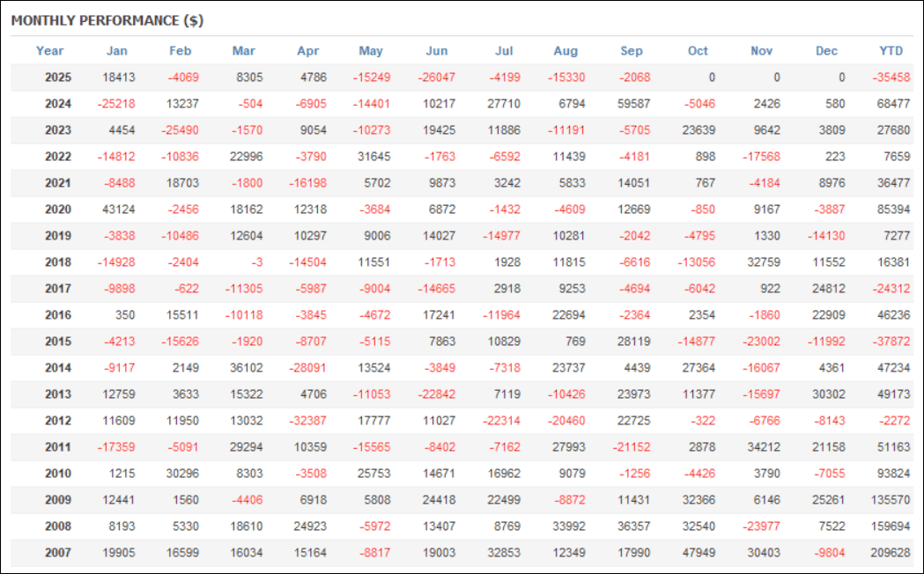This screenshot has height=574, width=924.
Task: Select the 2007 year row label
Action: (58, 553)
